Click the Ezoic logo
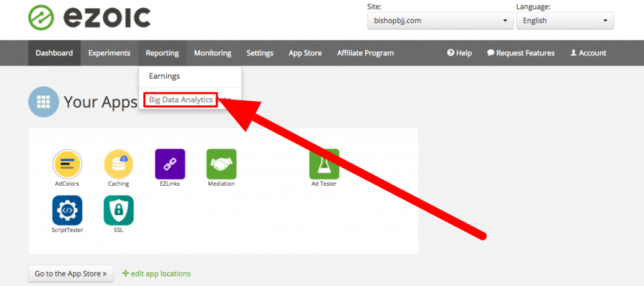This screenshot has height=286, width=644. (89, 18)
